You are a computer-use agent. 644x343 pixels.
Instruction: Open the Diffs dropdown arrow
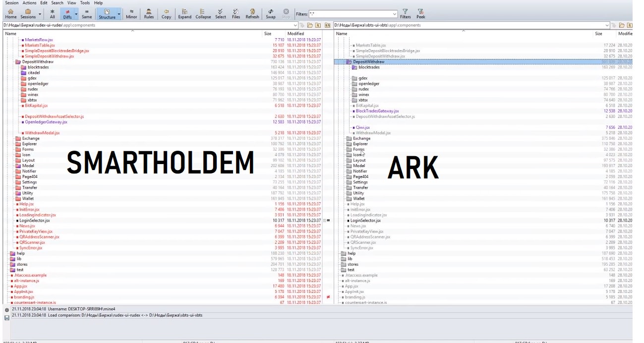76,14
